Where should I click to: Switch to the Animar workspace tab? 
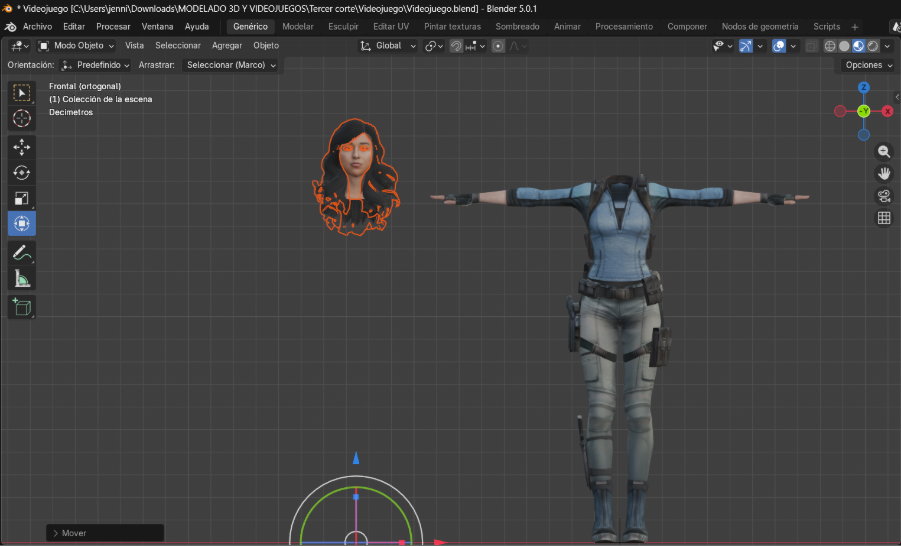tap(567, 27)
